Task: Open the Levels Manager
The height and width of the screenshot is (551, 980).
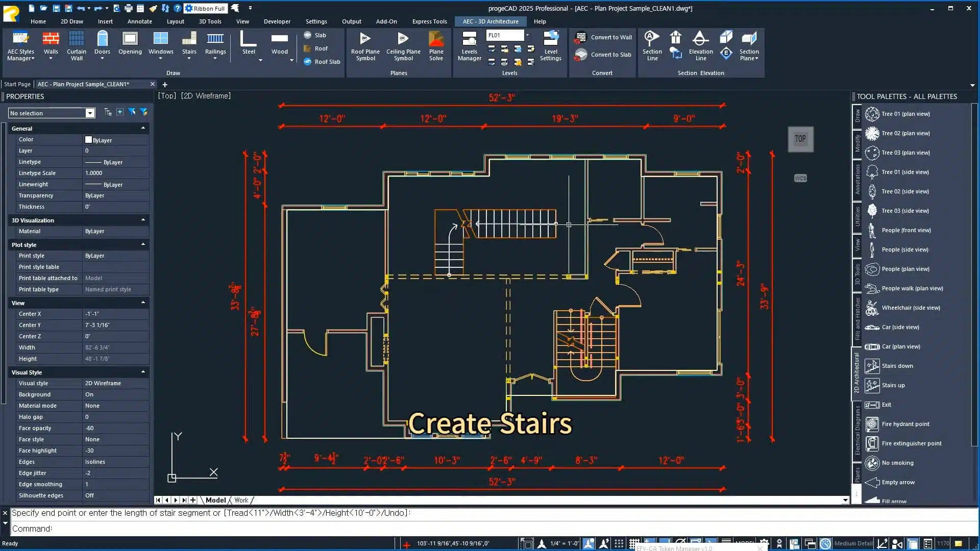Action: click(x=469, y=46)
